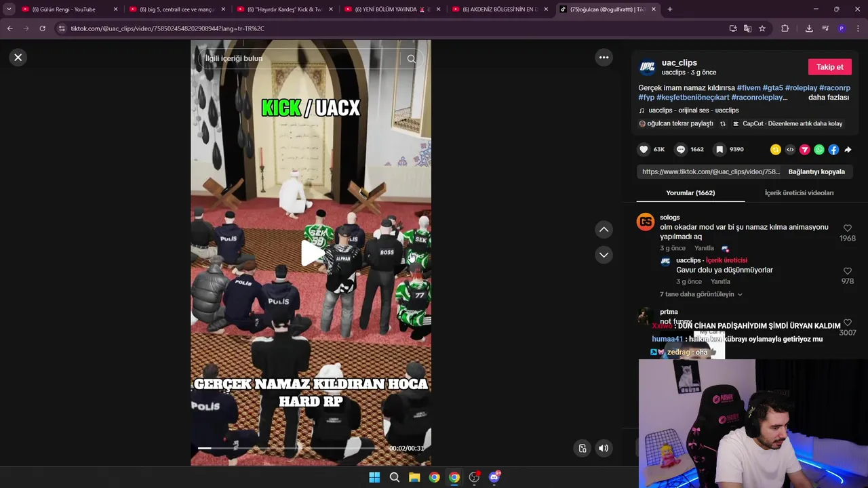Screen dimensions: 868x488
Task: Open more share options arrow
Action: pyautogui.click(x=848, y=150)
